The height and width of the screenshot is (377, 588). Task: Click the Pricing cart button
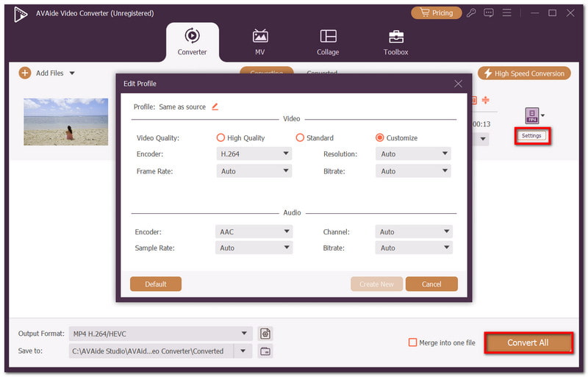[x=436, y=12]
